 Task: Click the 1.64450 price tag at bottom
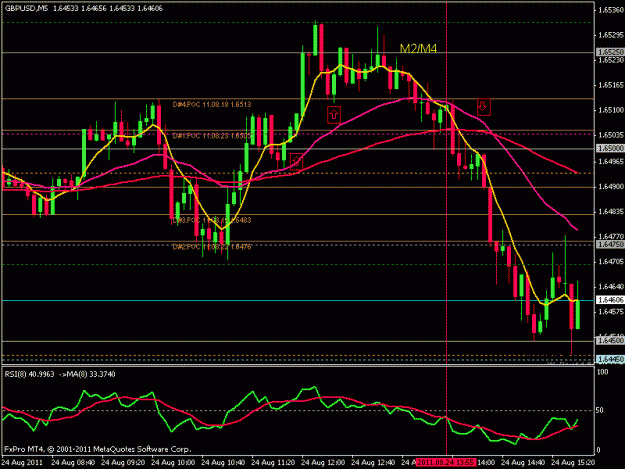610,359
